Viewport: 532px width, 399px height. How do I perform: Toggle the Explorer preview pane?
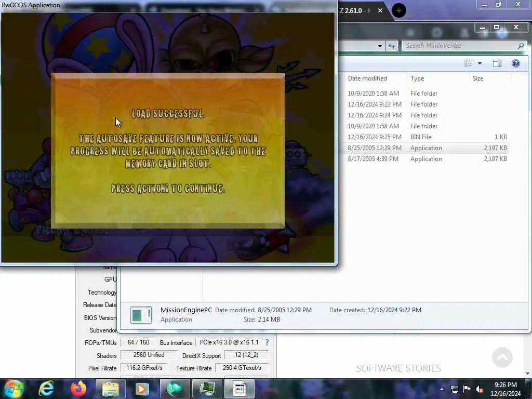[x=497, y=63]
